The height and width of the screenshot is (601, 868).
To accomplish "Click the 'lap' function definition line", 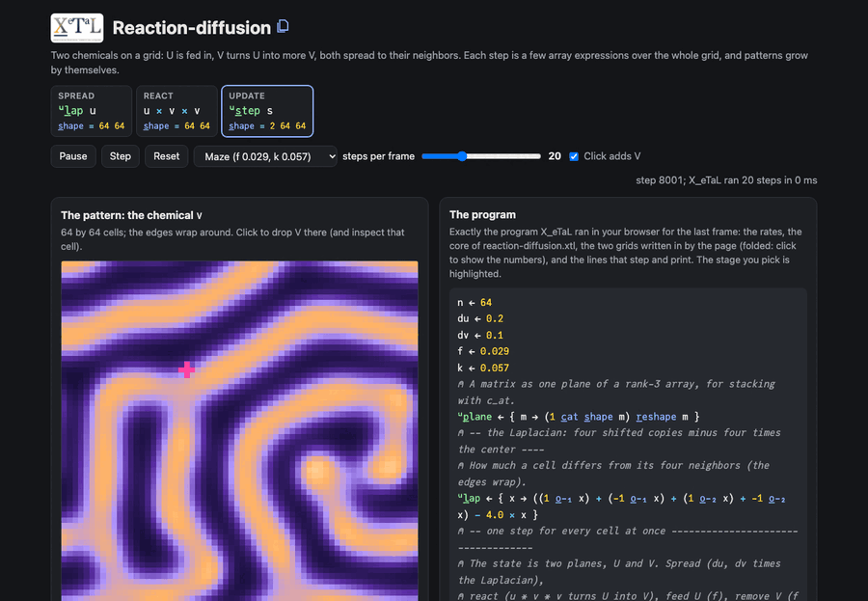I will [x=621, y=506].
